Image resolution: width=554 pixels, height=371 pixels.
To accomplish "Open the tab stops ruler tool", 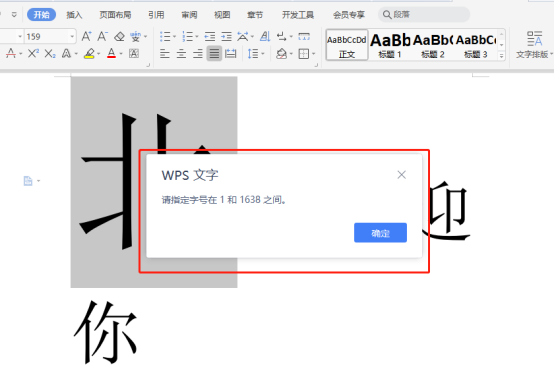I will (x=304, y=36).
